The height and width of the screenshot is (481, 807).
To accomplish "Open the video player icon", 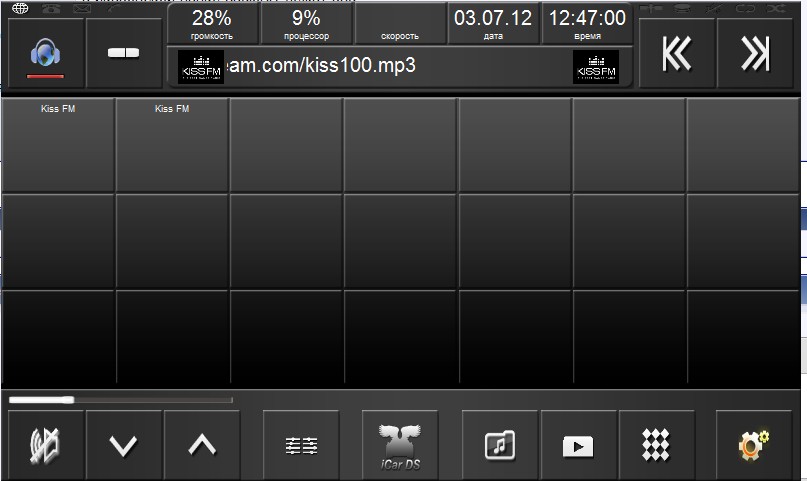I will coord(578,445).
